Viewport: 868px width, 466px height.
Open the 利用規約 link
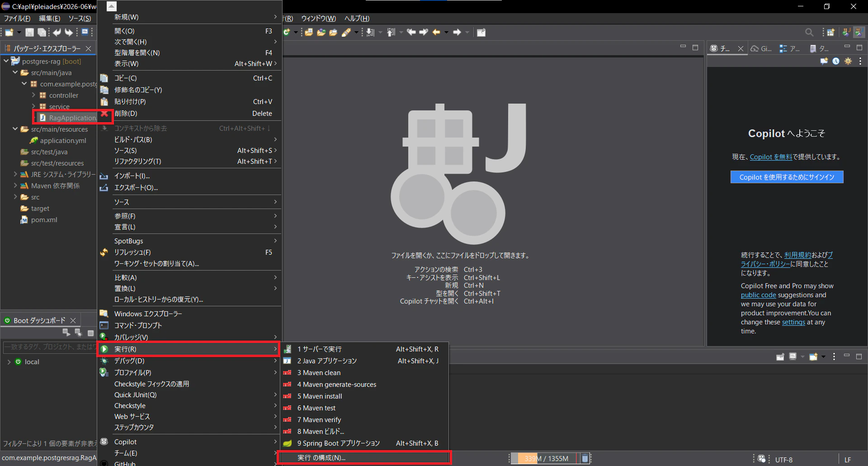point(797,255)
